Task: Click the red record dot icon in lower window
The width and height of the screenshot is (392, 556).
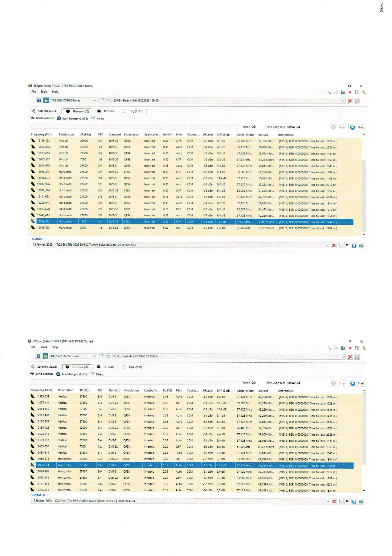Action: point(350,348)
